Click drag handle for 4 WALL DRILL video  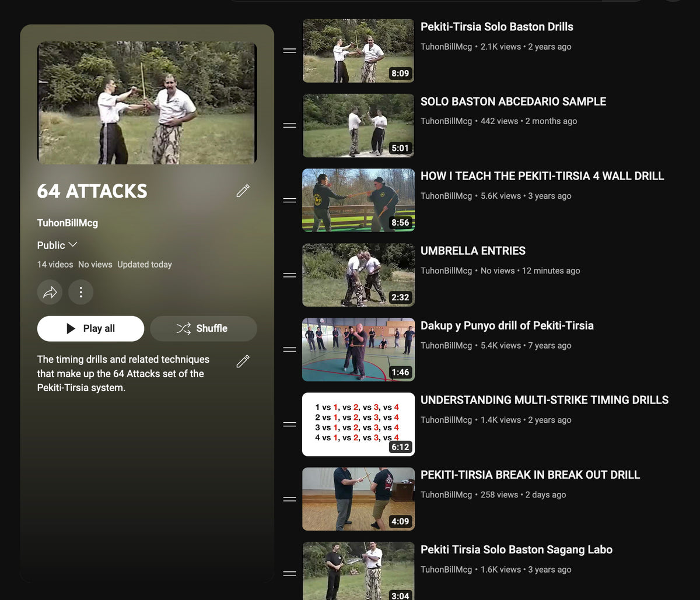[x=289, y=201]
